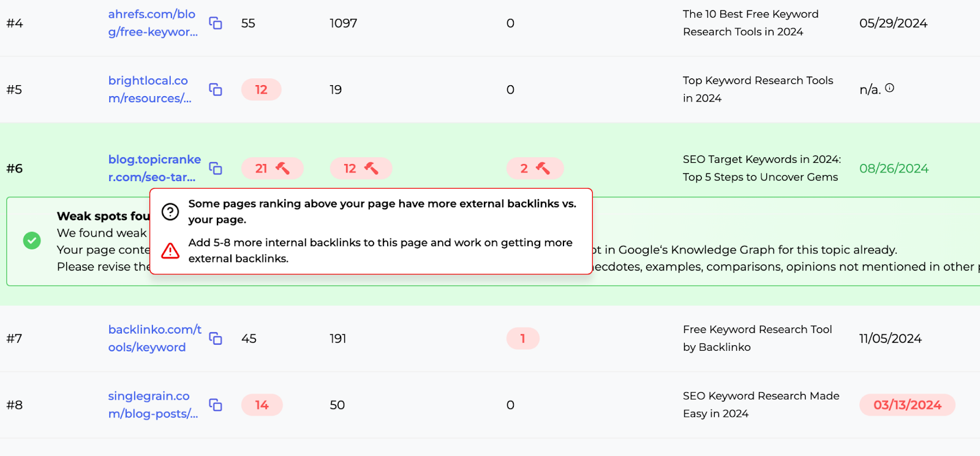980x456 pixels.
Task: Open the singlegrain.com/blog-posts link
Action: click(x=153, y=405)
